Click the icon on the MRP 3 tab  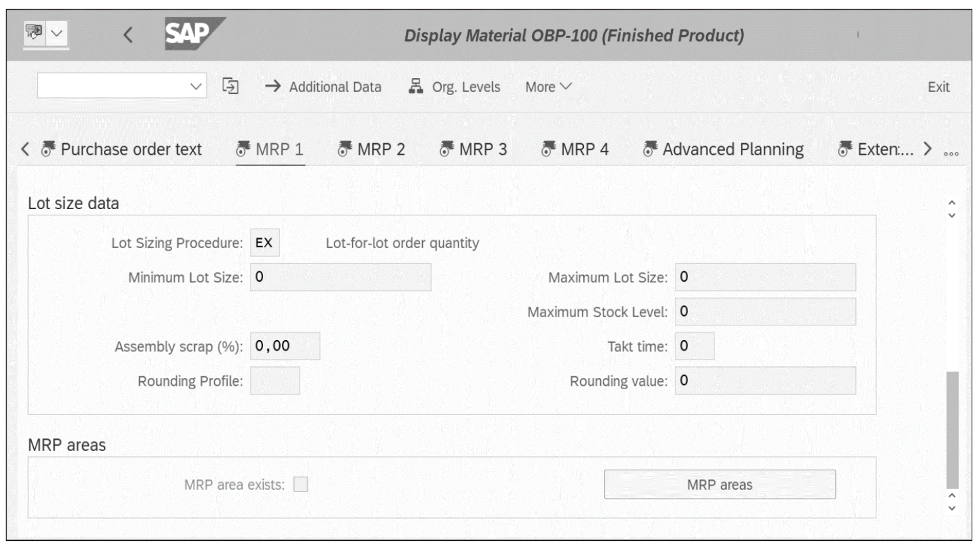(x=446, y=149)
